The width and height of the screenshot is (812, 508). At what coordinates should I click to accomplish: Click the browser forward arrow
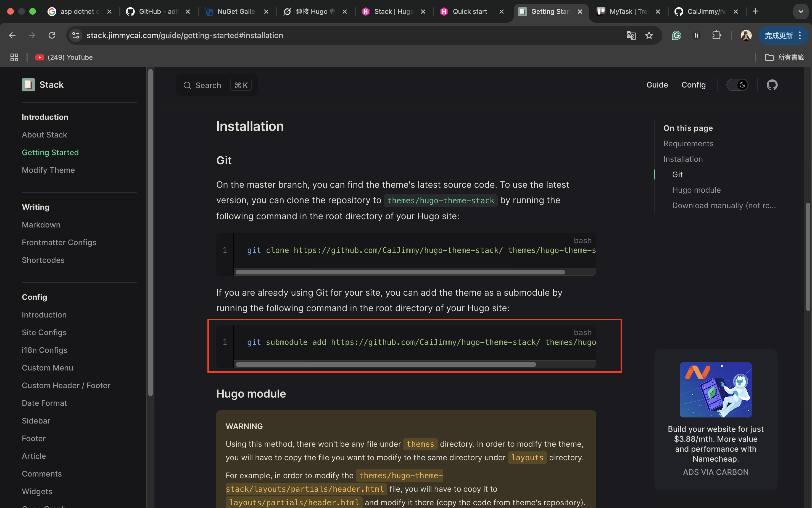[32, 35]
